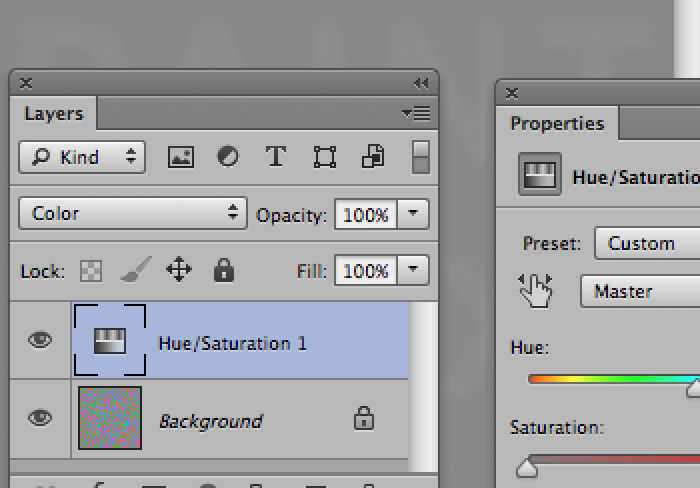Open the Kind filter type dropdown
The image size is (700, 488).
tap(82, 157)
